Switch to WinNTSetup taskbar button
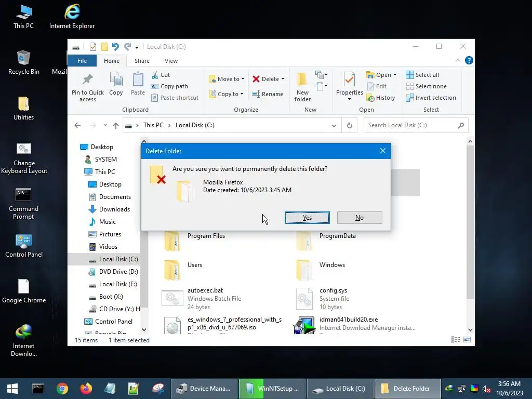Screen dimensions: 532x399 272,389
